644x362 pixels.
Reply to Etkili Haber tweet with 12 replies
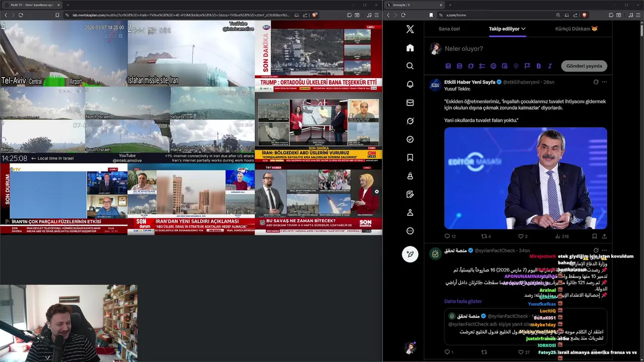point(450,236)
